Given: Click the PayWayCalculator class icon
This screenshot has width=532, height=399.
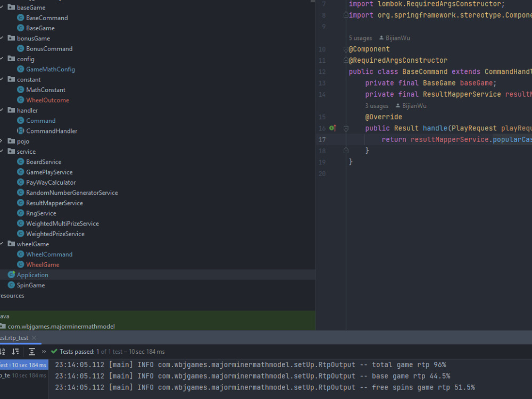Looking at the screenshot, I should [x=21, y=182].
